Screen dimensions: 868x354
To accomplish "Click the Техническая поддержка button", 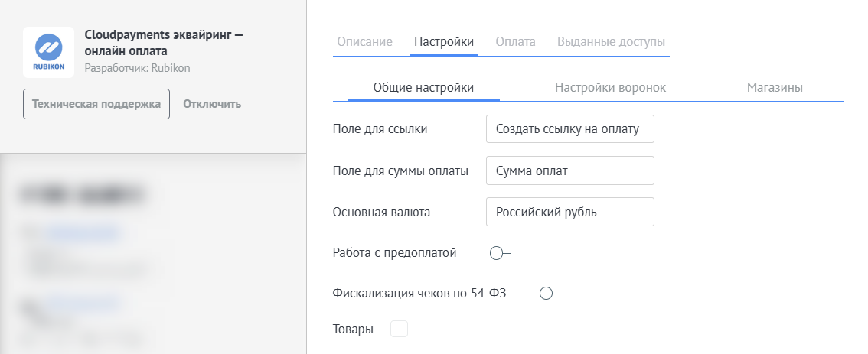I will pos(96,104).
